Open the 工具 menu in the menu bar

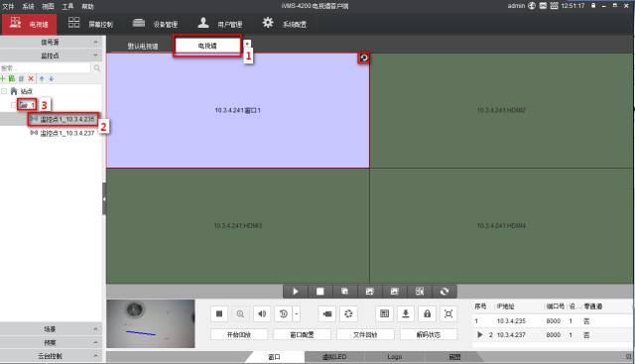click(67, 6)
